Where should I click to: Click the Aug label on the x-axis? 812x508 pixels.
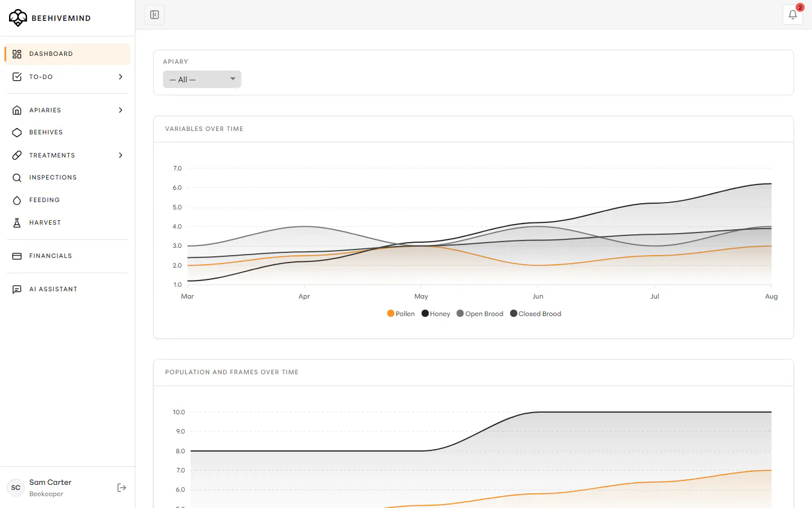pyautogui.click(x=771, y=297)
